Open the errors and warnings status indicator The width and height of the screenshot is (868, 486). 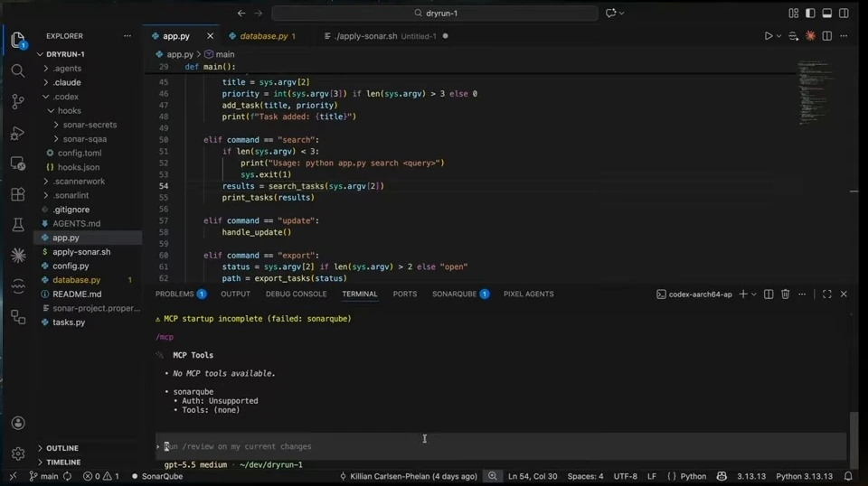tap(100, 476)
